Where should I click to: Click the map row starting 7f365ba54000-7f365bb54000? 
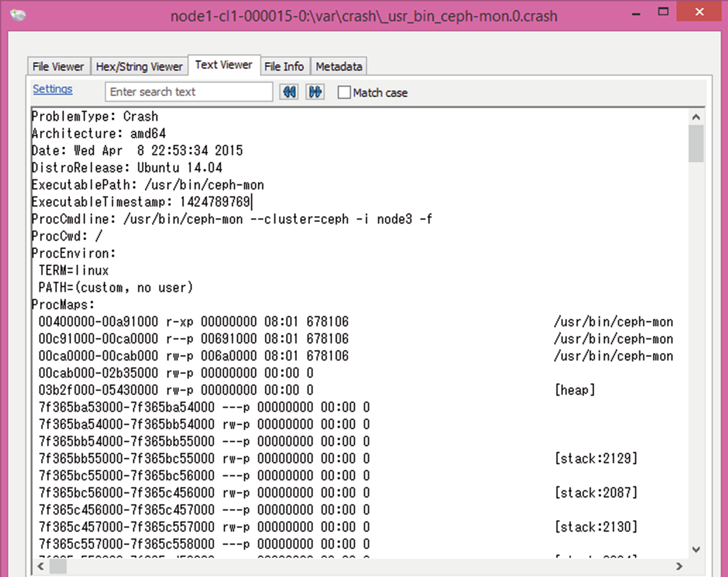pos(204,424)
